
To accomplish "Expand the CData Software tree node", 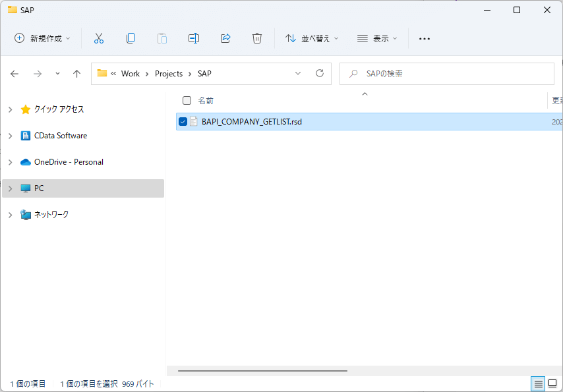I will (11, 136).
